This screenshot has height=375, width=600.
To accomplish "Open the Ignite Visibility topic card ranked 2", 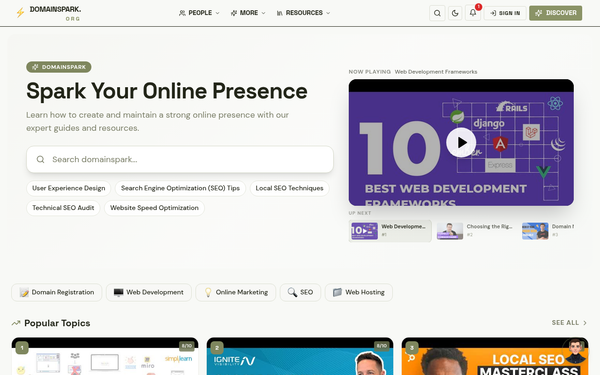I will 300,356.
